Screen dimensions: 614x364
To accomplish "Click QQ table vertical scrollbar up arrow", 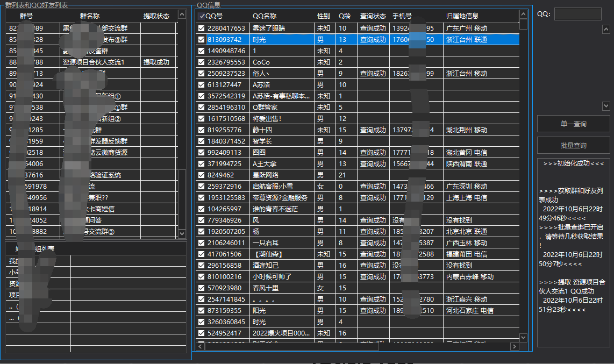I will [524, 15].
